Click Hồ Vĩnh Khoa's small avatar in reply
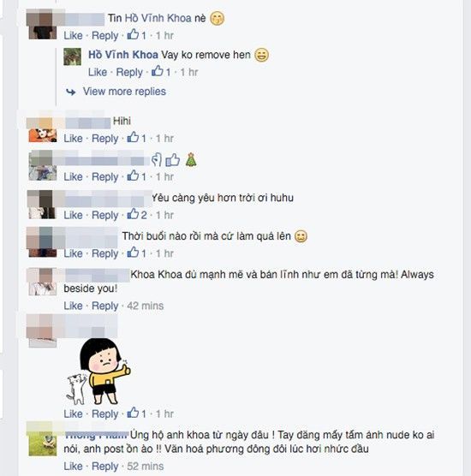This screenshot has width=471, height=476. (72, 57)
